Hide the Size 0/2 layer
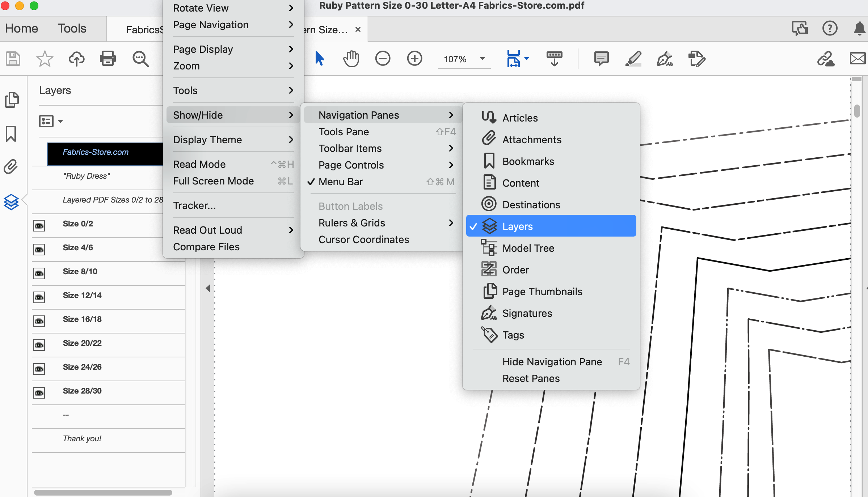Screen dimensions: 868x497 [39, 226]
